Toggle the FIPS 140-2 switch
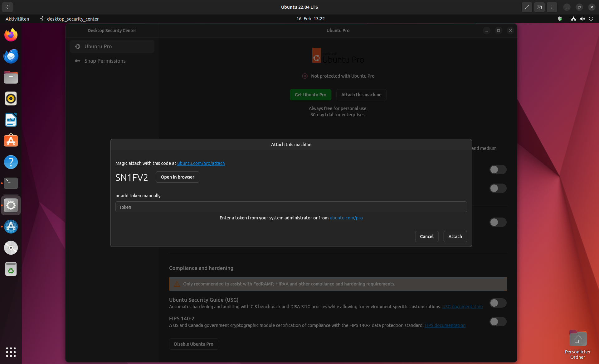The image size is (599, 364). [x=498, y=322]
